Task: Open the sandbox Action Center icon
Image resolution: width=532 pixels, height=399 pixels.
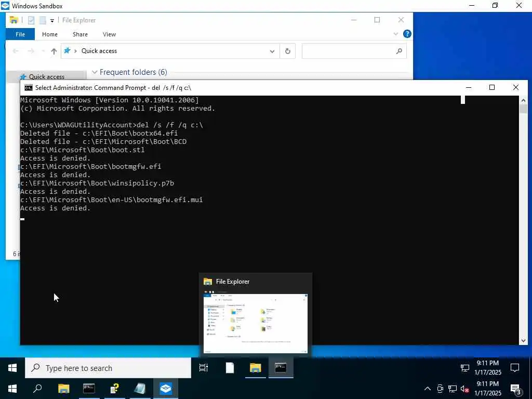Action: click(515, 368)
